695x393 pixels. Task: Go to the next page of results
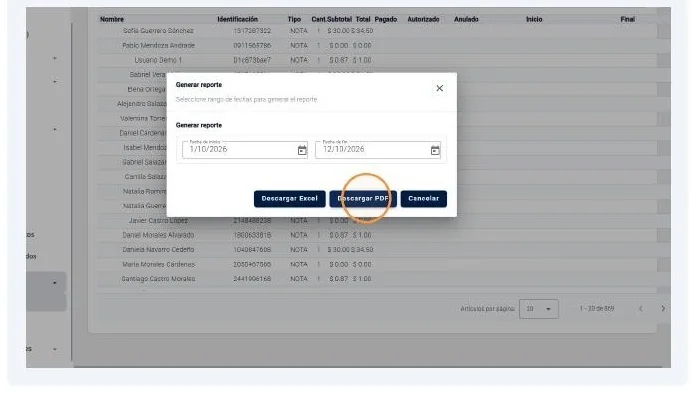click(663, 308)
